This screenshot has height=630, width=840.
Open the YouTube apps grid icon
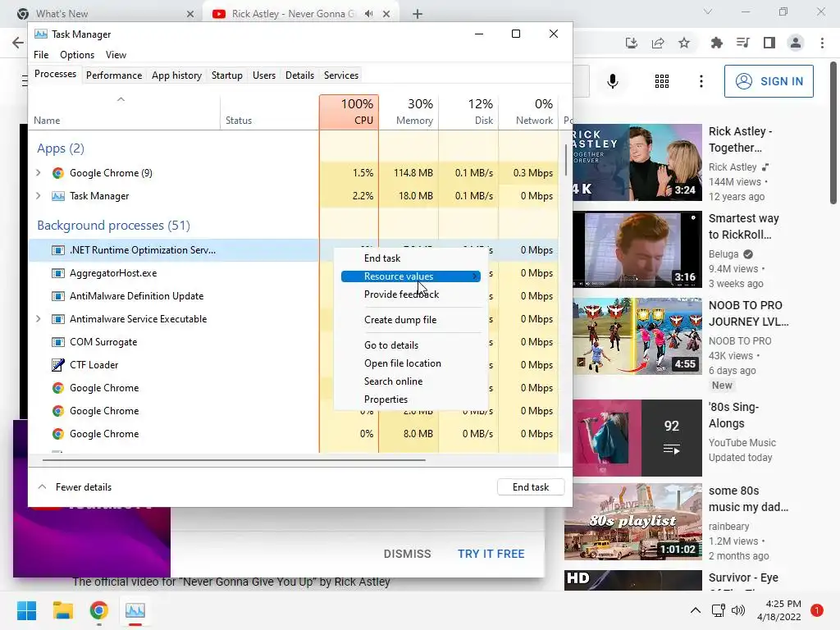click(662, 81)
